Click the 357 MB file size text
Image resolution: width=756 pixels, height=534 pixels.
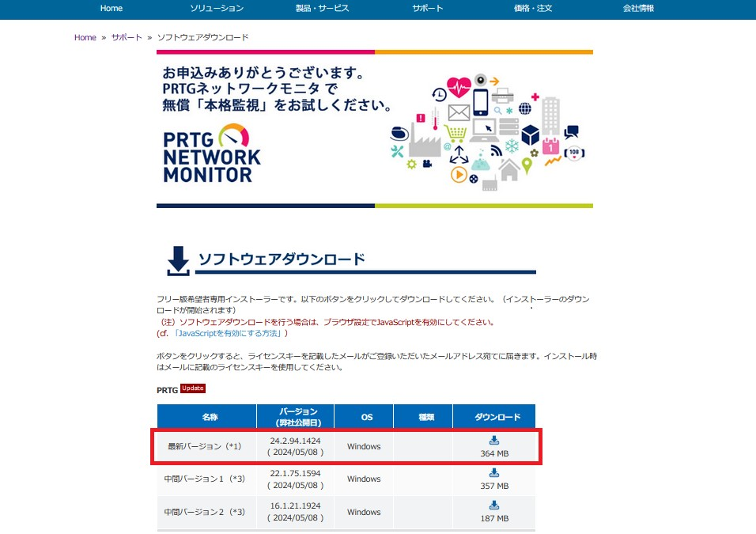click(x=494, y=486)
